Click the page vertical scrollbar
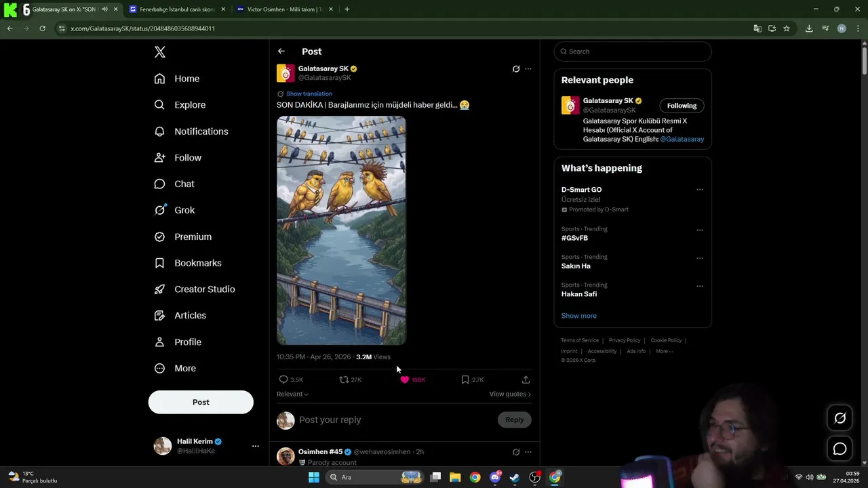The image size is (868, 488). [864, 61]
